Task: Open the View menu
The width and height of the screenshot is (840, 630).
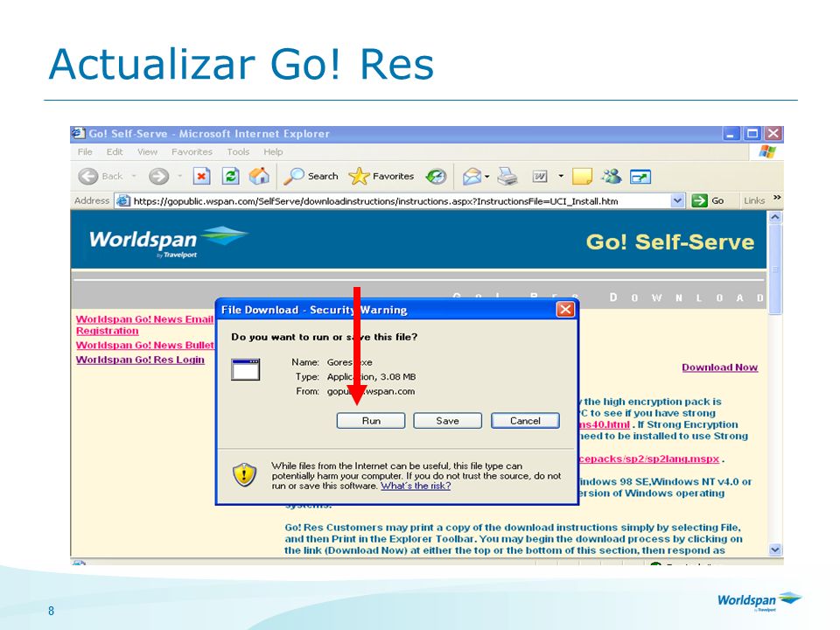Action: click(x=147, y=152)
